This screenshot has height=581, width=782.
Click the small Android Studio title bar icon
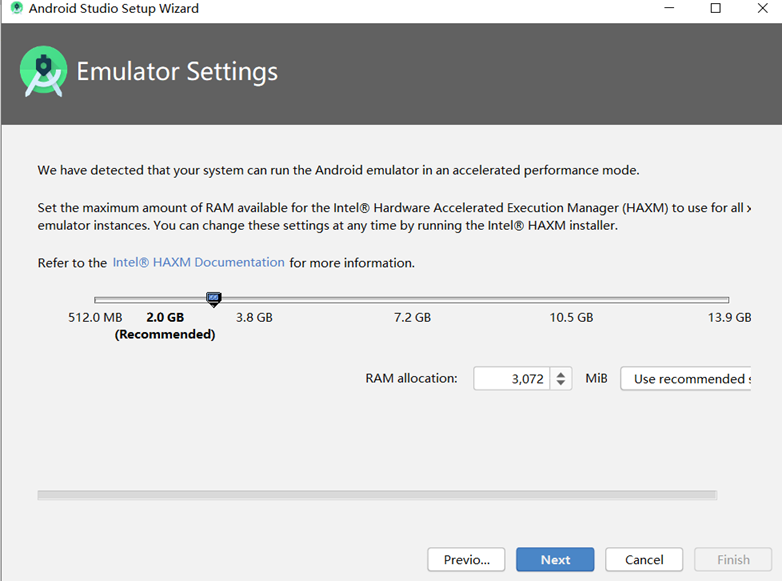point(16,8)
